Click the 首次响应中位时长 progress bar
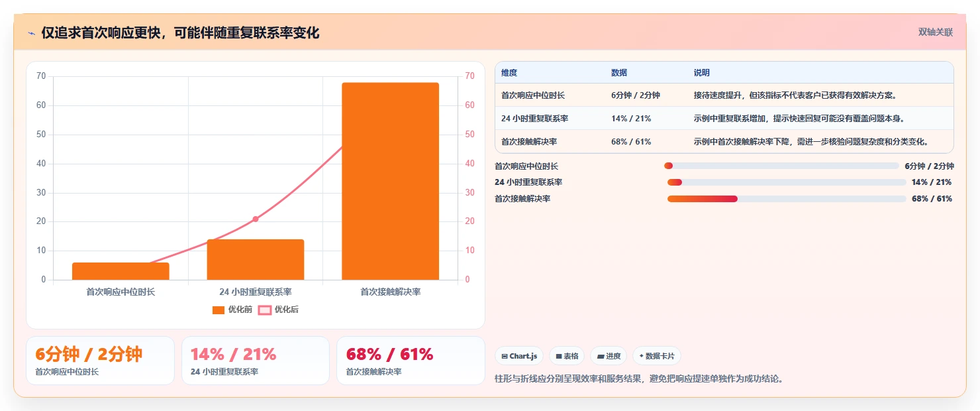The image size is (980, 411). [781, 166]
